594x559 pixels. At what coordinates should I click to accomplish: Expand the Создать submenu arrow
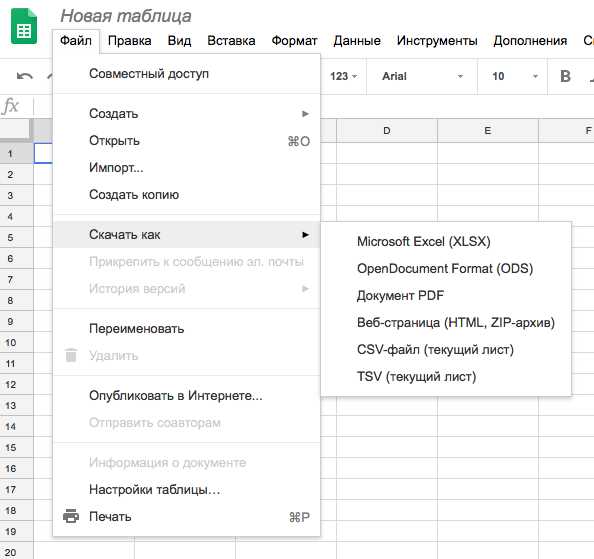[x=305, y=114]
